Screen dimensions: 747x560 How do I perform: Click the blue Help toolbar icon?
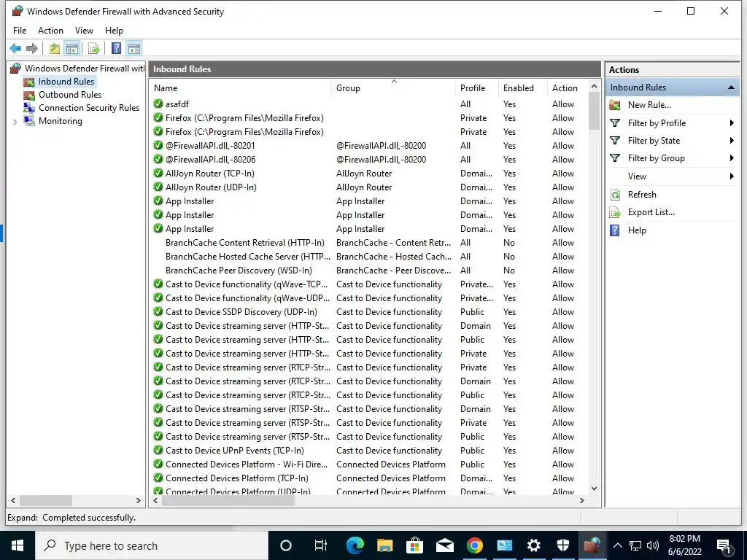point(116,48)
